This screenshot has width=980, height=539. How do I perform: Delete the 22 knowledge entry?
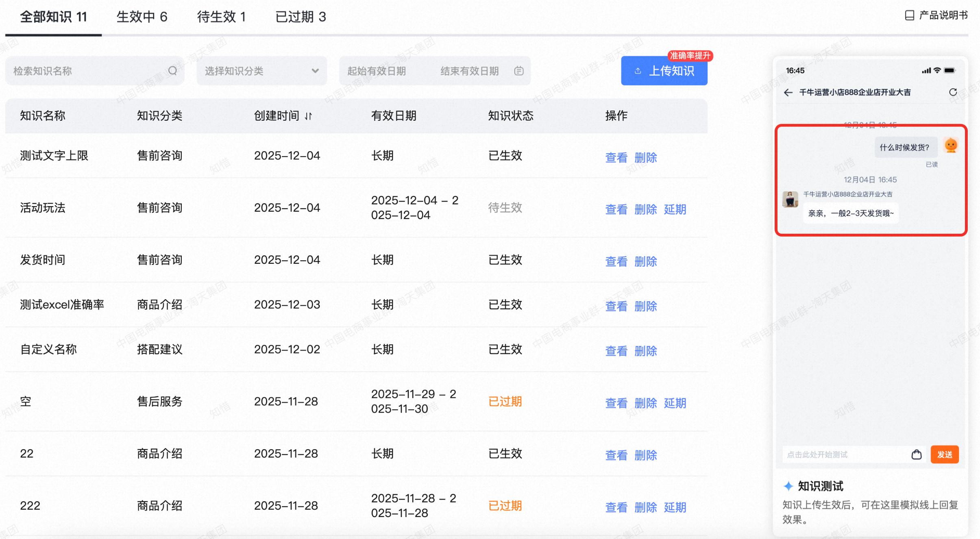646,455
